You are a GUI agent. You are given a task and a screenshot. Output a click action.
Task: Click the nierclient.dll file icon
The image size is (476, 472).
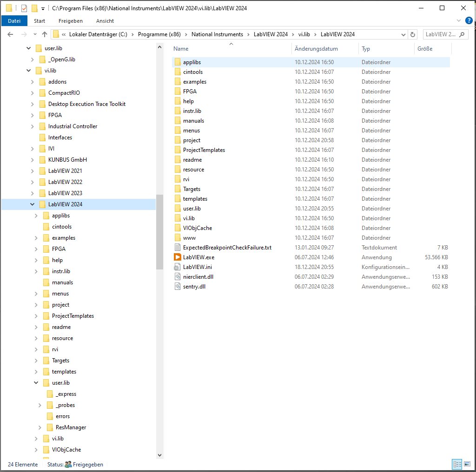click(177, 276)
